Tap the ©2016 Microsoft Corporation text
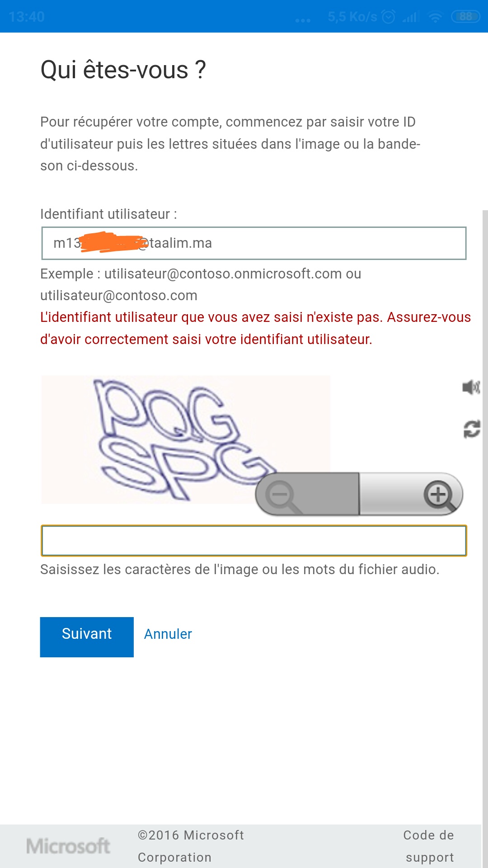 click(x=191, y=846)
